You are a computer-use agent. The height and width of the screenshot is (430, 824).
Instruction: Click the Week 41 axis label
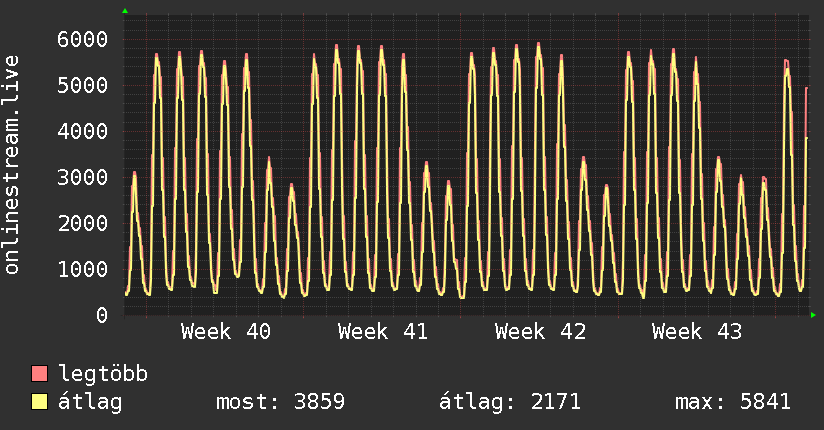coord(383,332)
